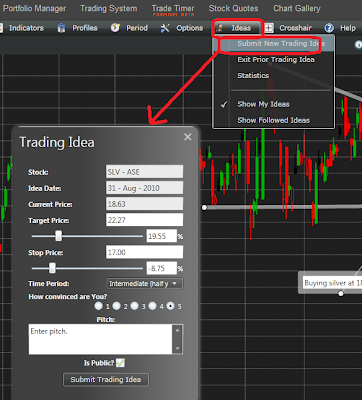Click the Enter pitch text area
Viewport: 362px width, 400px height.
pos(100,339)
